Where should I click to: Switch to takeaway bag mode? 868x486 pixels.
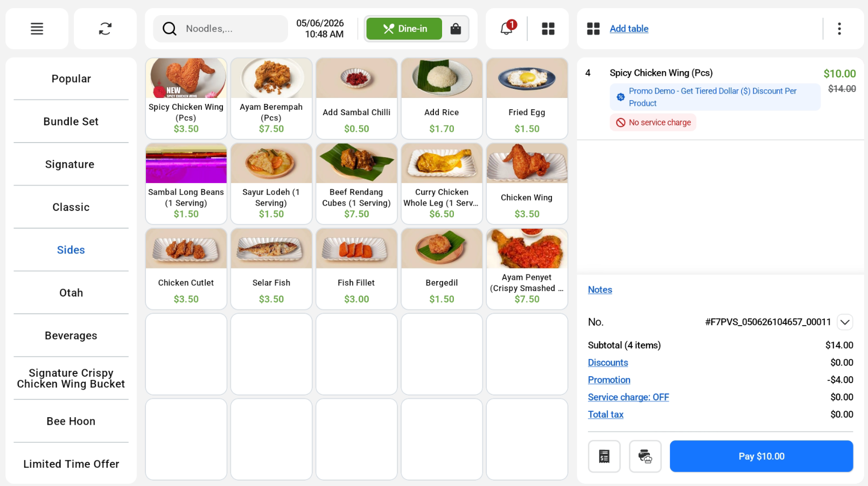456,29
